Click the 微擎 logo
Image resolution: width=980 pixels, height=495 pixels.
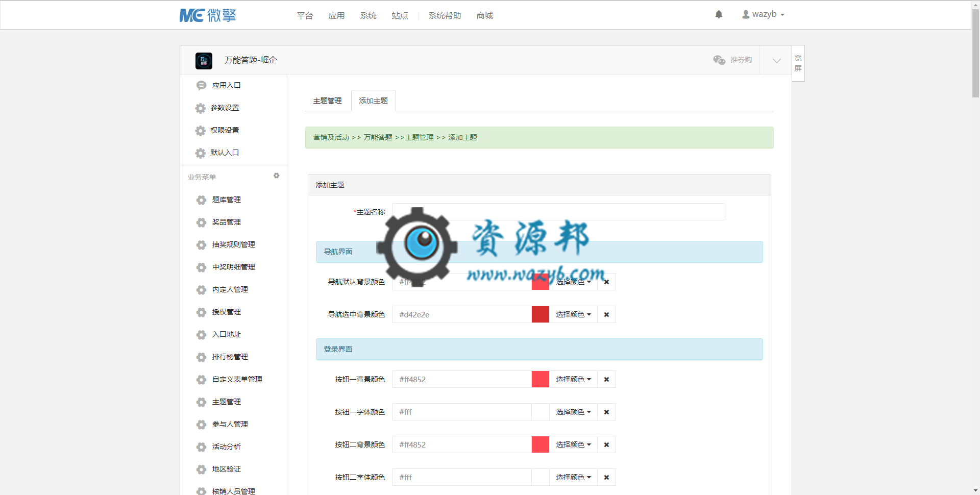click(x=208, y=15)
